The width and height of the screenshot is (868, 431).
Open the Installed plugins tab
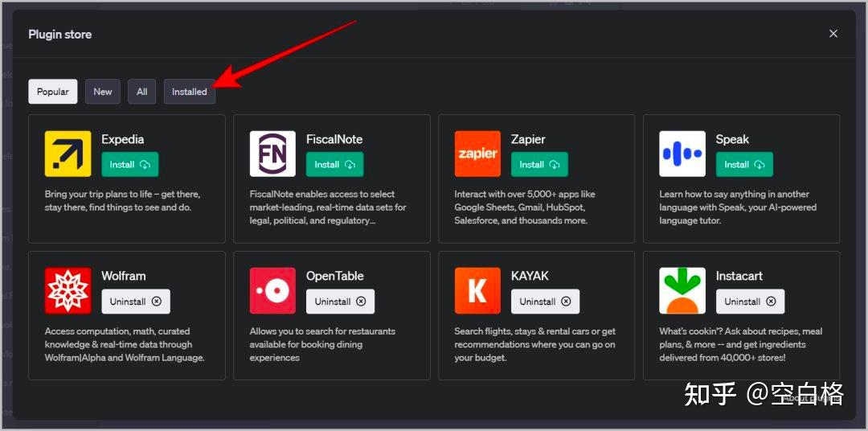coord(190,92)
